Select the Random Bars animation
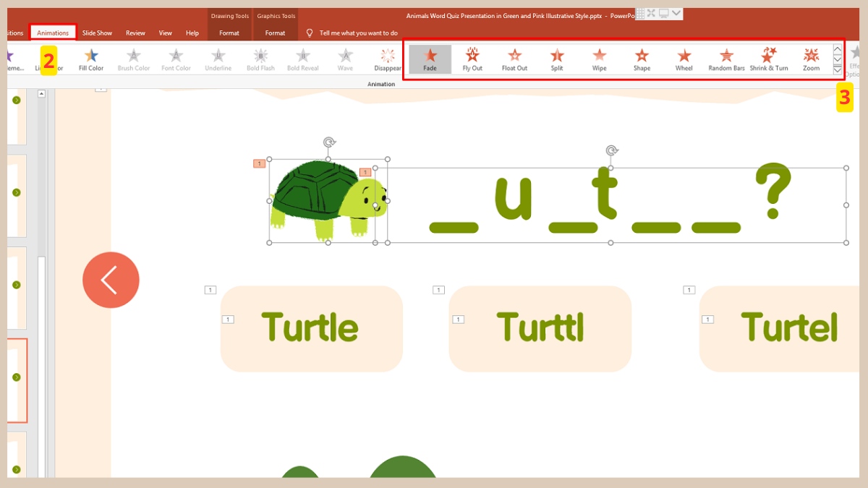The image size is (868, 488). tap(726, 59)
